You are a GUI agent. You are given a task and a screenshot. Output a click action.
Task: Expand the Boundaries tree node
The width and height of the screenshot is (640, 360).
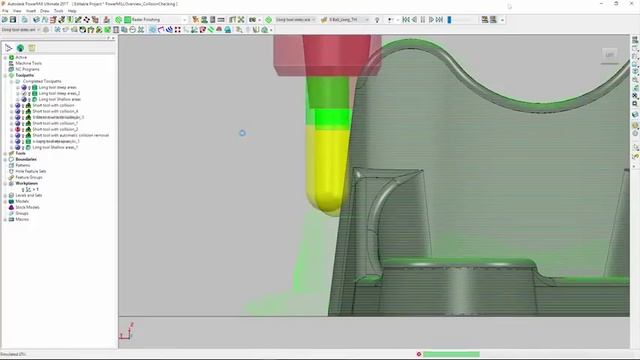tap(5, 159)
